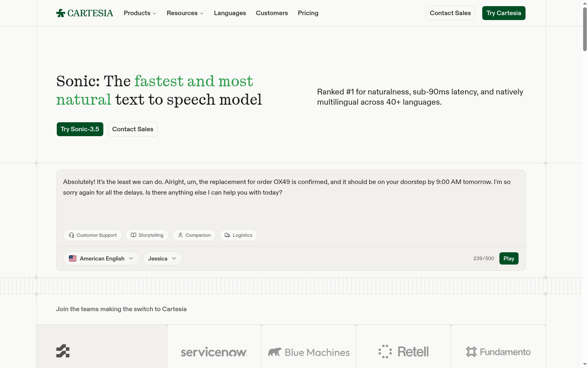Select the Storytelling preset chip
This screenshot has width=588, height=368.
147,235
